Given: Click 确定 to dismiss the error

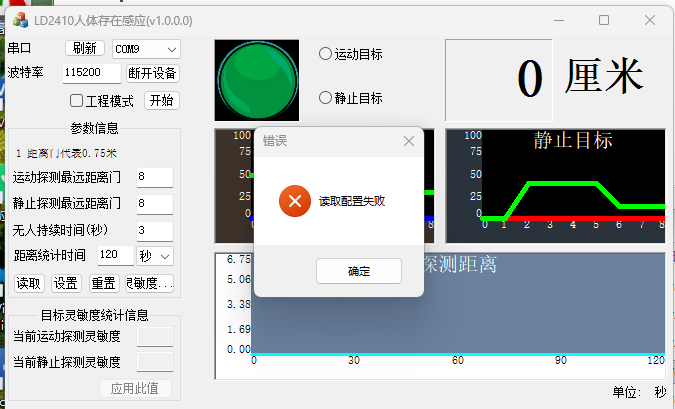Looking at the screenshot, I should coord(358,271).
